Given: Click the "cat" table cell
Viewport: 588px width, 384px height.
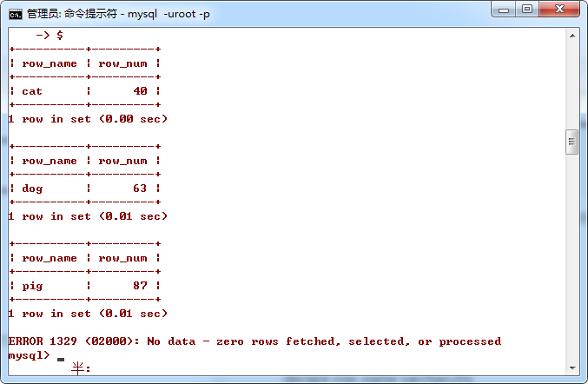Looking at the screenshot, I should click(x=32, y=91).
